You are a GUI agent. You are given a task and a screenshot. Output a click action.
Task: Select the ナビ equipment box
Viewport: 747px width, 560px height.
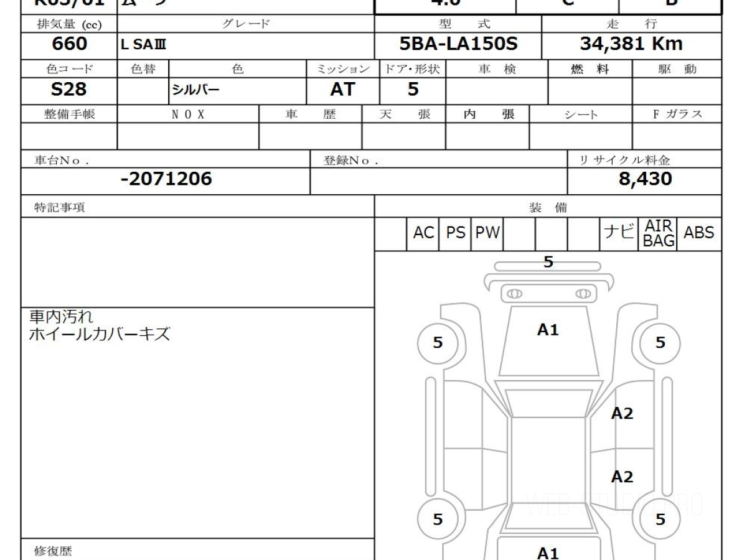620,233
